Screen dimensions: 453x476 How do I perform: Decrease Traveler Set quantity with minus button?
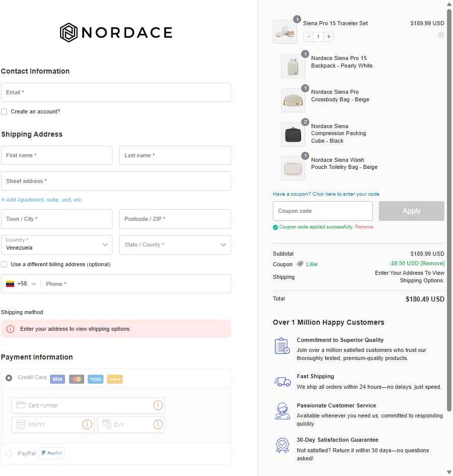click(x=309, y=37)
